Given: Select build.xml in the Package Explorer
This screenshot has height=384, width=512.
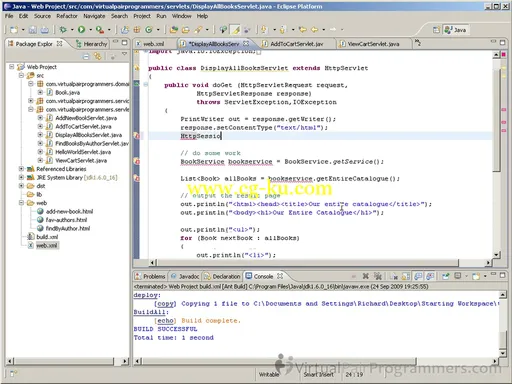Looking at the screenshot, I should click(x=47, y=237).
